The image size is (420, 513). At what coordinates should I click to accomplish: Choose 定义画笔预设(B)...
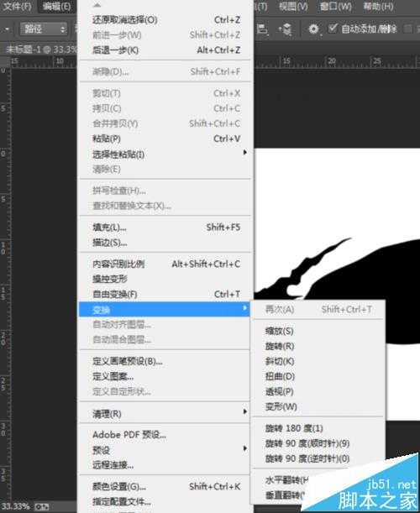[x=165, y=361]
